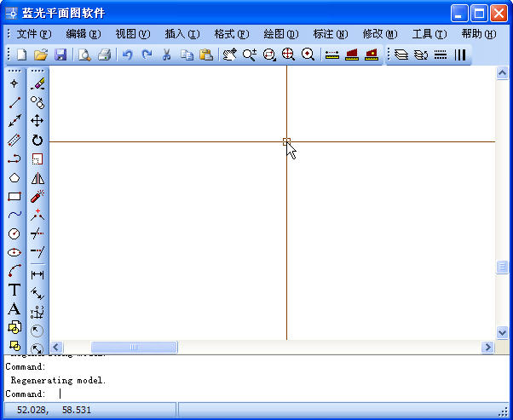
Task: Choose the bold T text tool
Action: point(14,290)
